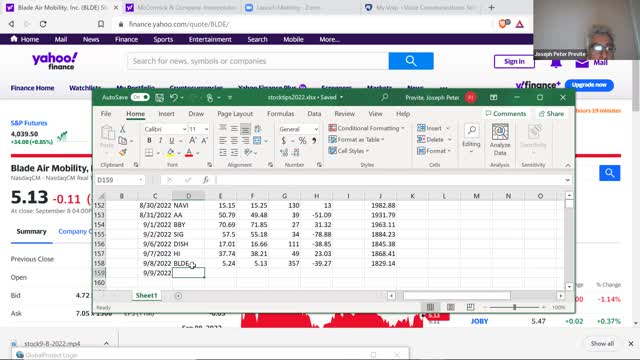Viewport: 640px width, 360px height.
Task: Click the Name Box showing D159
Action: coord(120,180)
